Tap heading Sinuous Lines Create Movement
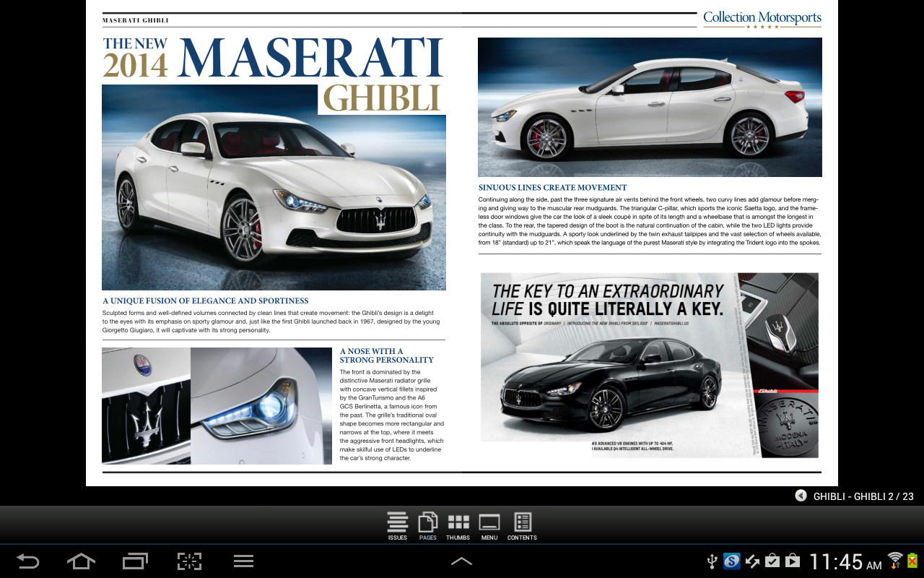924x578 pixels. [x=553, y=187]
